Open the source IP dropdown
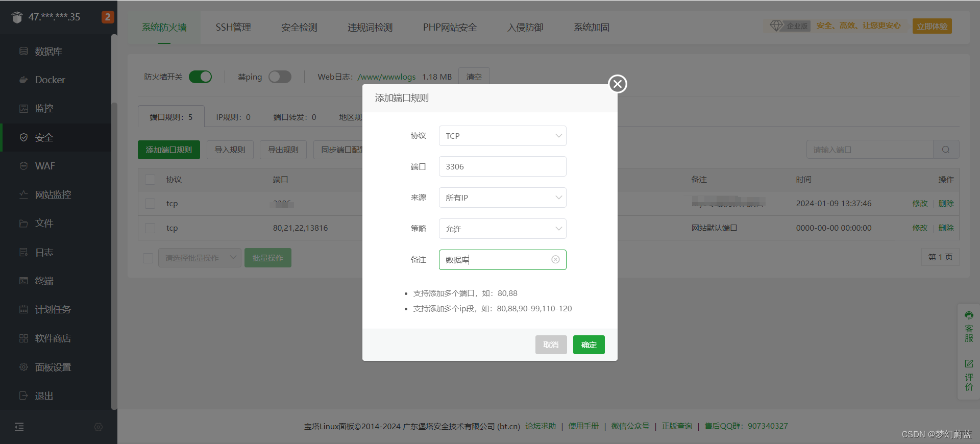The image size is (980, 444). click(502, 198)
